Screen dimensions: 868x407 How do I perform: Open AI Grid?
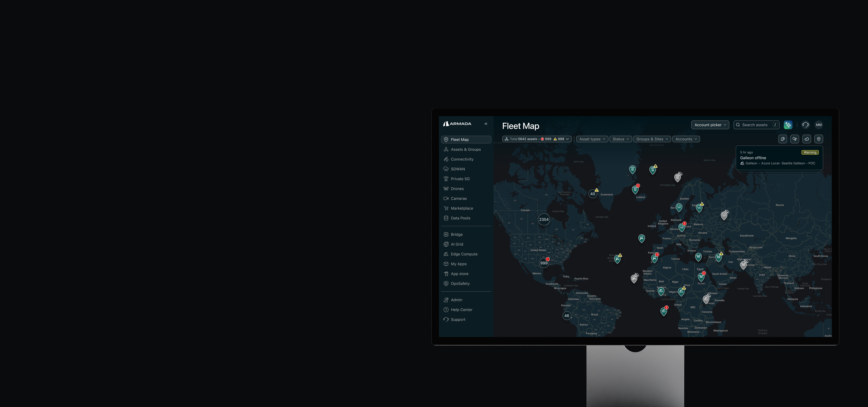click(x=466, y=244)
